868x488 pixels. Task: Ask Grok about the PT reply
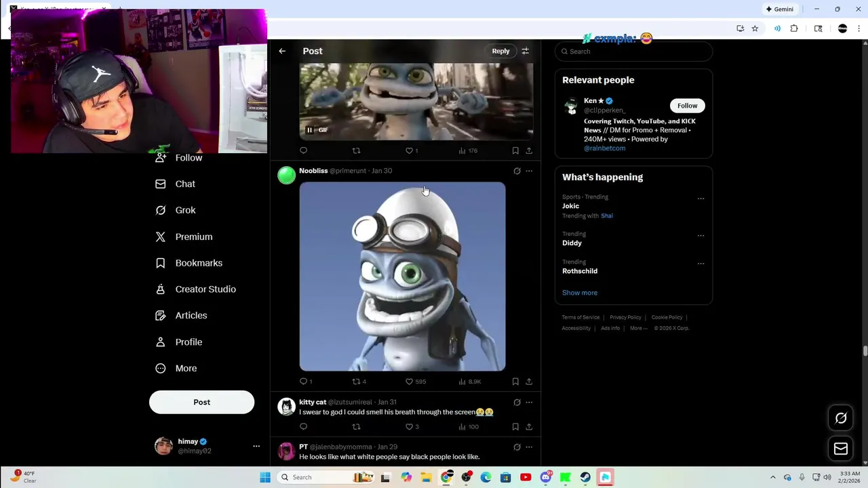[517, 447]
